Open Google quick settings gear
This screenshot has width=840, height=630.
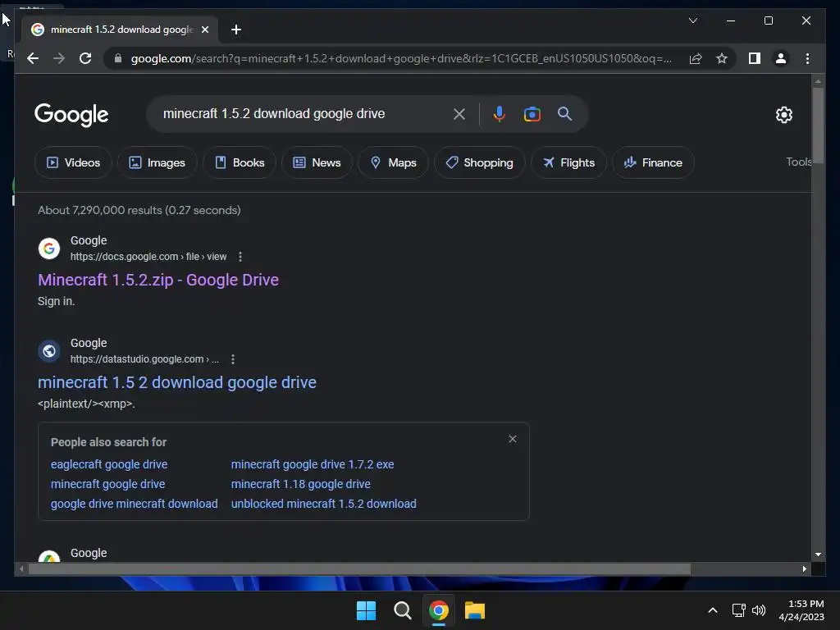click(783, 114)
